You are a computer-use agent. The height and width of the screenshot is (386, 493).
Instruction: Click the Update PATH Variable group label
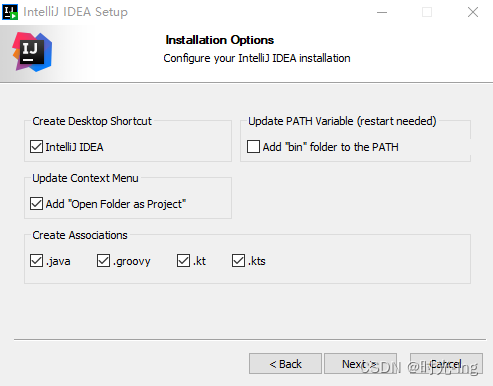pos(342,121)
